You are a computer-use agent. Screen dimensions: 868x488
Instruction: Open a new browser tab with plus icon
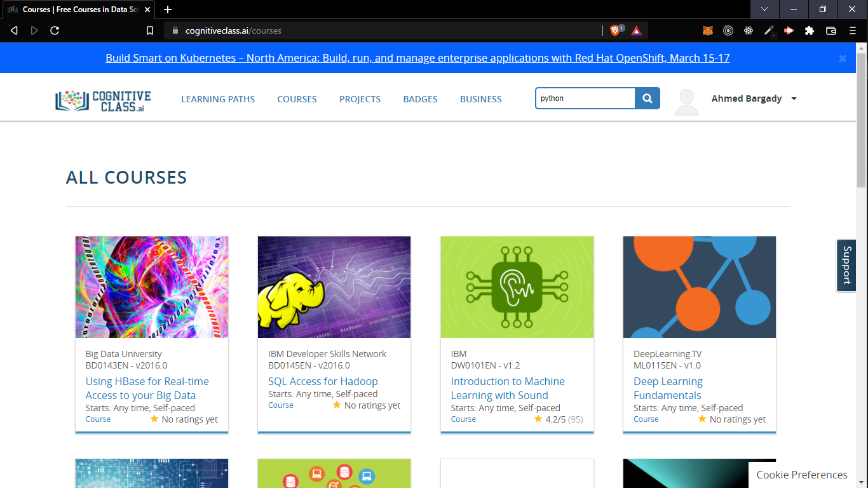point(168,10)
